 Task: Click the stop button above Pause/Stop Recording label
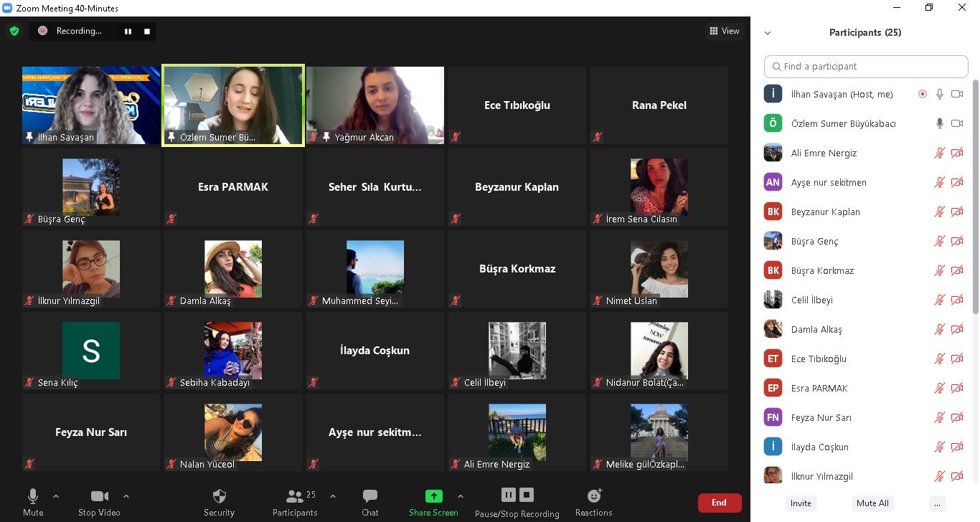pos(527,495)
